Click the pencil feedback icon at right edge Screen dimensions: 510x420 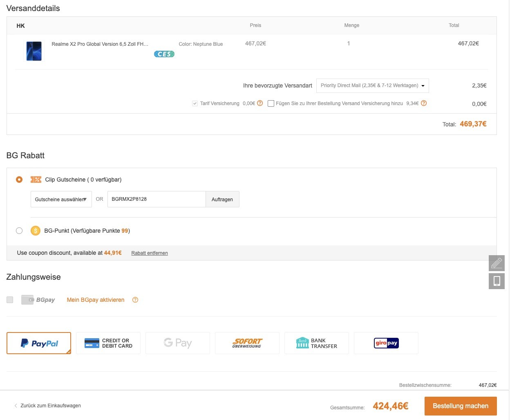pos(497,263)
